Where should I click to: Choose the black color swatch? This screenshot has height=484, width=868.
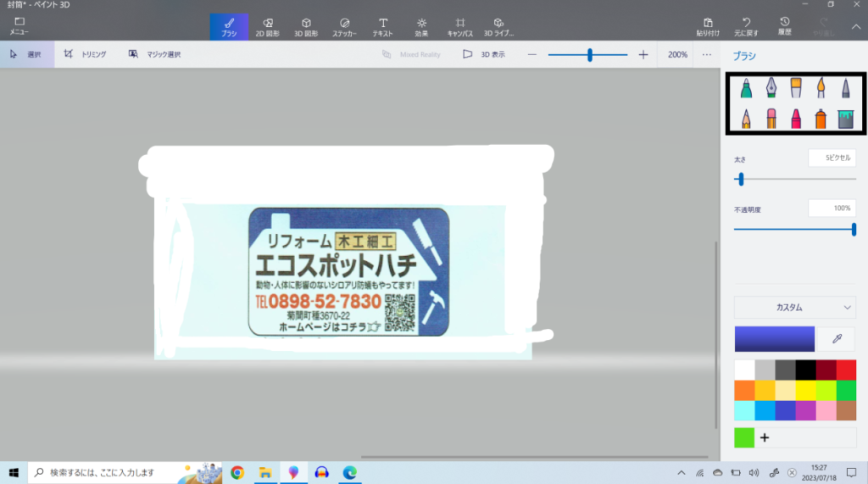click(x=805, y=370)
